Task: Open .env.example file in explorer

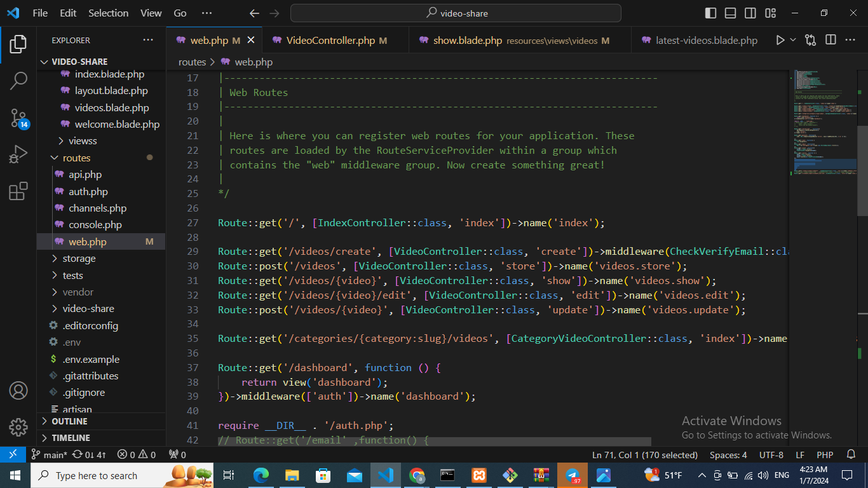Action: (102, 359)
